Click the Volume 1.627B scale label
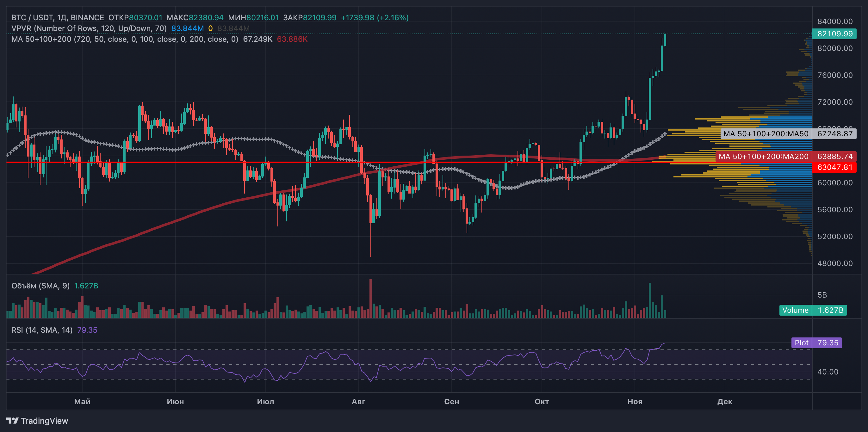The height and width of the screenshot is (432, 868). pyautogui.click(x=813, y=310)
